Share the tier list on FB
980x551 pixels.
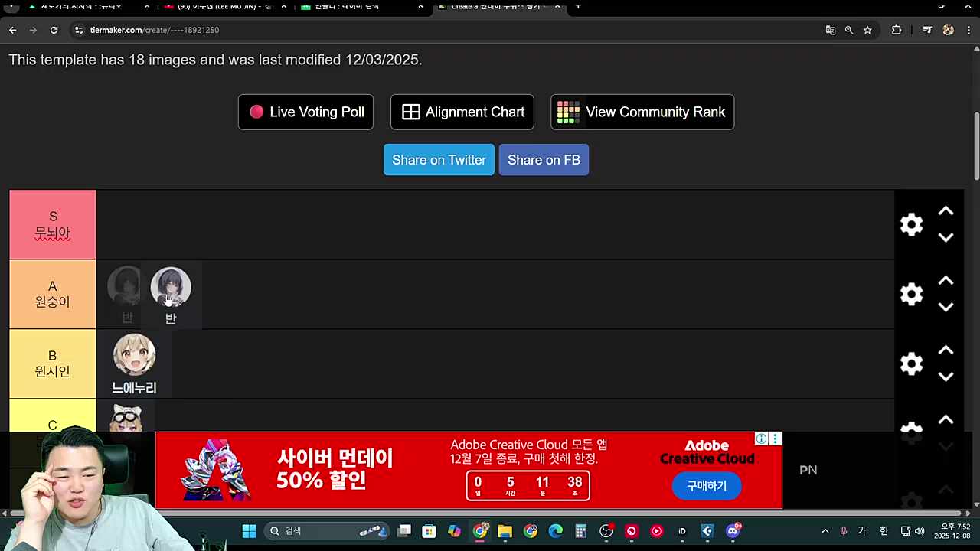click(x=544, y=160)
